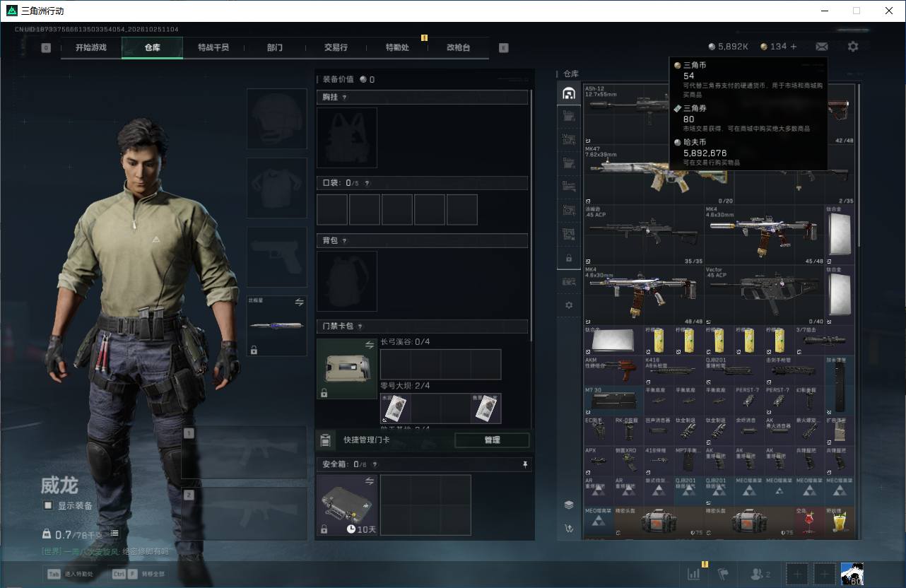Open the settings gear in top bar

point(853,47)
